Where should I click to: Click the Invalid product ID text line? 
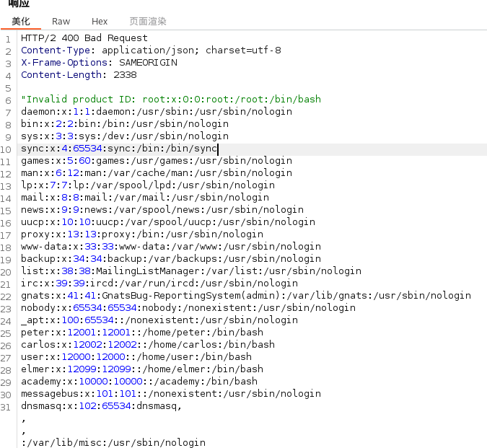171,100
